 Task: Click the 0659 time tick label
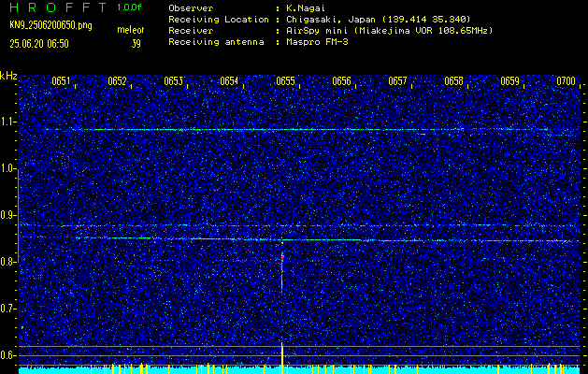pyautogui.click(x=510, y=81)
